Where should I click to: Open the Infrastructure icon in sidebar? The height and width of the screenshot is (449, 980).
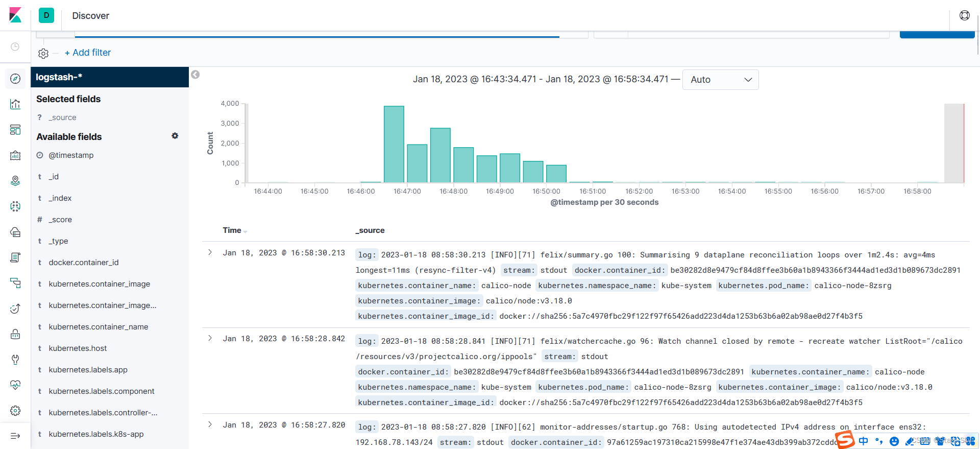(x=15, y=232)
